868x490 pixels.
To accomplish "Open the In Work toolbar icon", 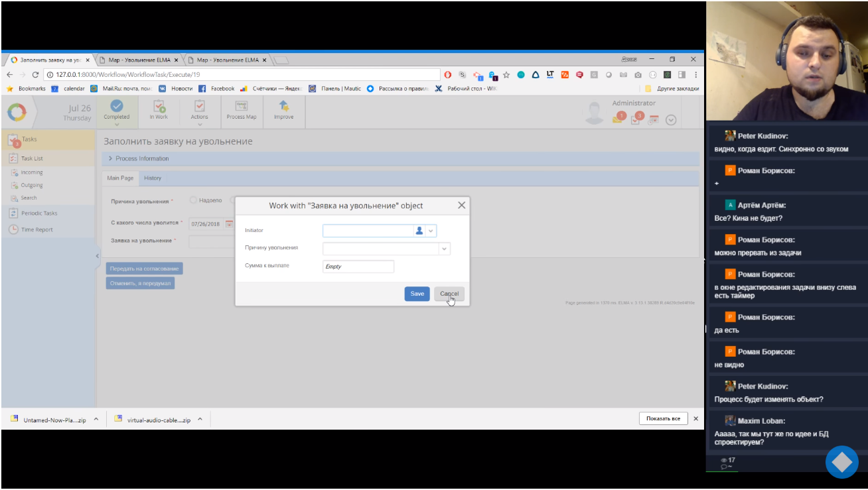I will [159, 106].
